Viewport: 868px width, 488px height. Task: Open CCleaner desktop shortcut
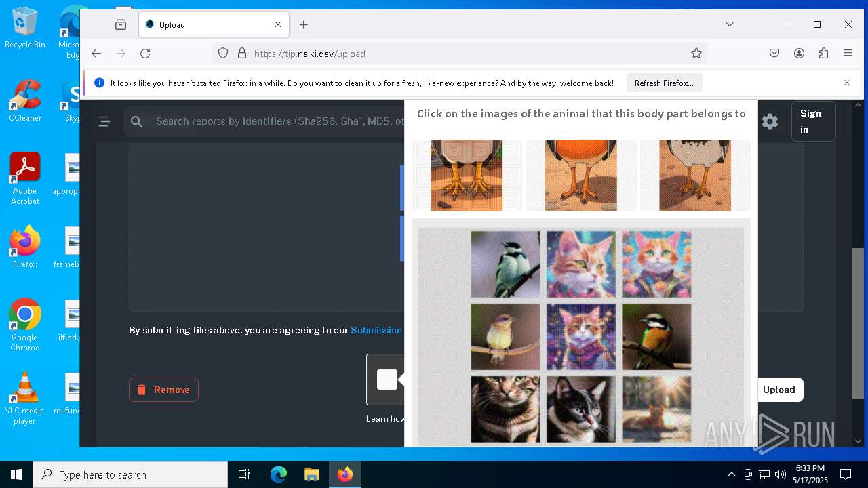click(25, 101)
